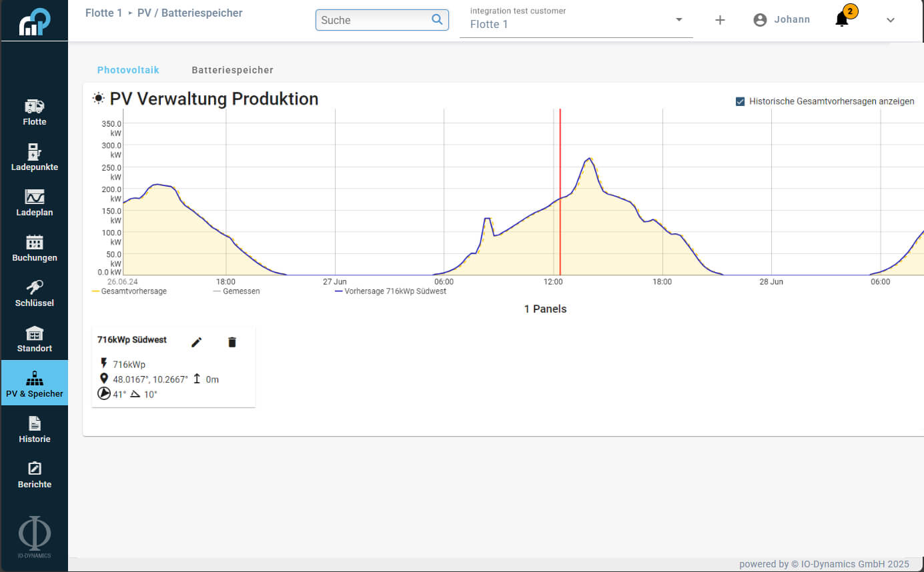Expand the Flotte 1 customer dropdown
Screen dimensions: 924x572
coord(678,20)
